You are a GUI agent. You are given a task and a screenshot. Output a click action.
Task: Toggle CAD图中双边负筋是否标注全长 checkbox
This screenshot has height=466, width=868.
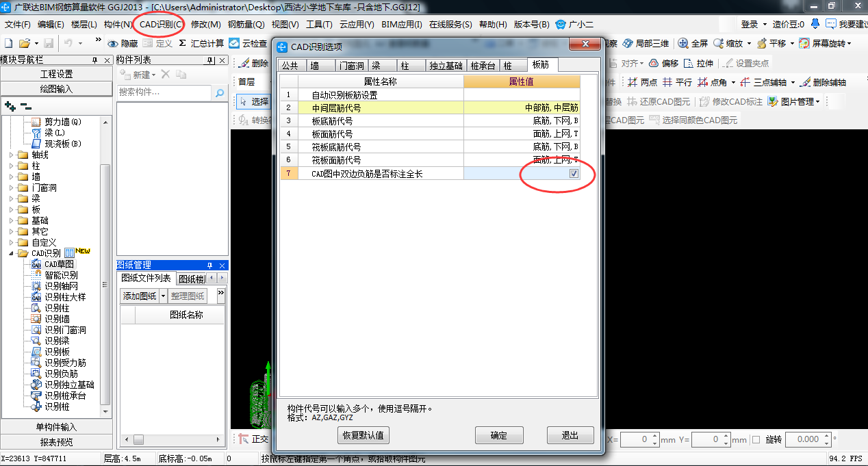[x=574, y=174]
